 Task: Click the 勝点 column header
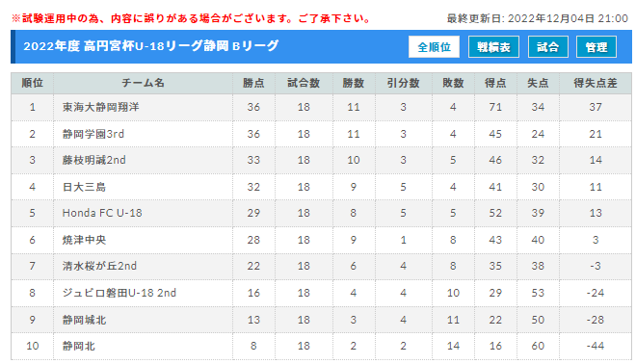[253, 83]
